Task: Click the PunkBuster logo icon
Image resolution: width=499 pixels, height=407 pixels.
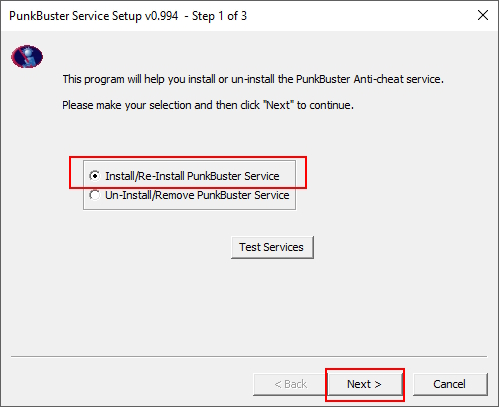Action: point(27,56)
